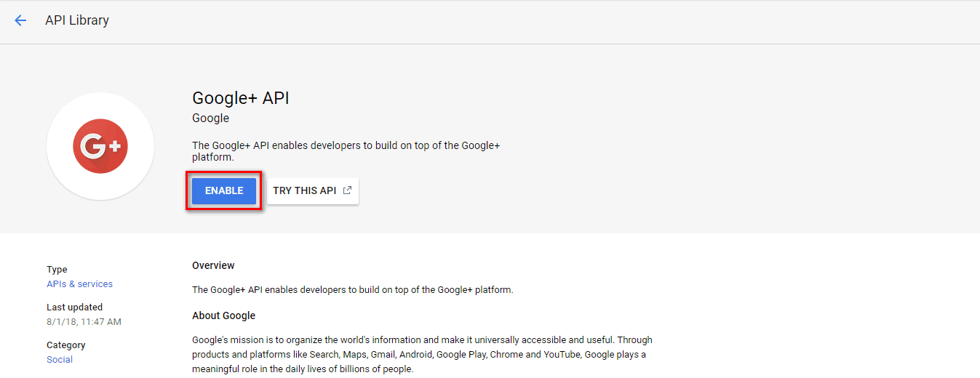Click the Google publisher name under the title
The height and width of the screenshot is (378, 980).
(x=210, y=118)
